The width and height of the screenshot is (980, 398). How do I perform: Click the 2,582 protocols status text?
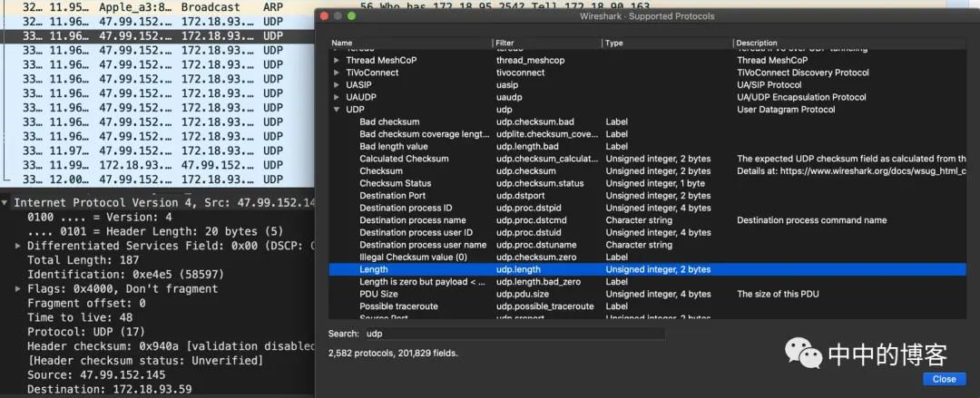393,353
